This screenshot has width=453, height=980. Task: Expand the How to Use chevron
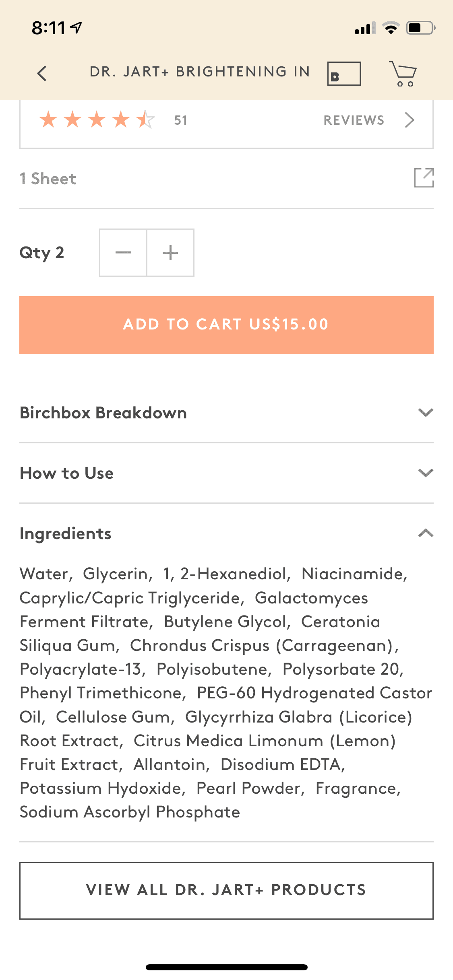pyautogui.click(x=425, y=473)
